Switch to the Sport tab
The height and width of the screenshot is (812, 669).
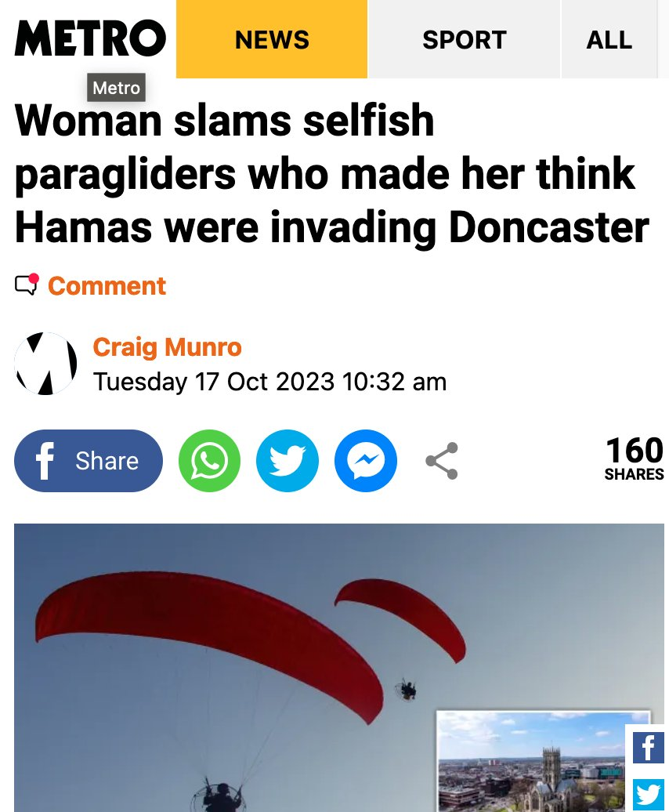click(464, 39)
